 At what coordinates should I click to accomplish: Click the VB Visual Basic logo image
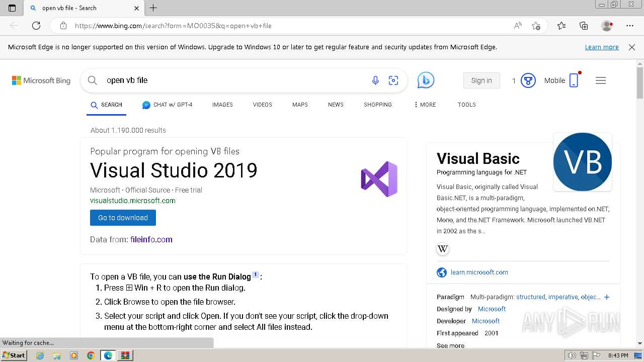(583, 162)
